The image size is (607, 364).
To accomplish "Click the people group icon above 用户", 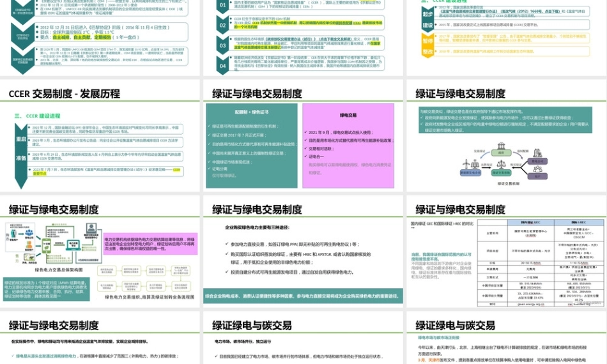I will pos(538,169).
